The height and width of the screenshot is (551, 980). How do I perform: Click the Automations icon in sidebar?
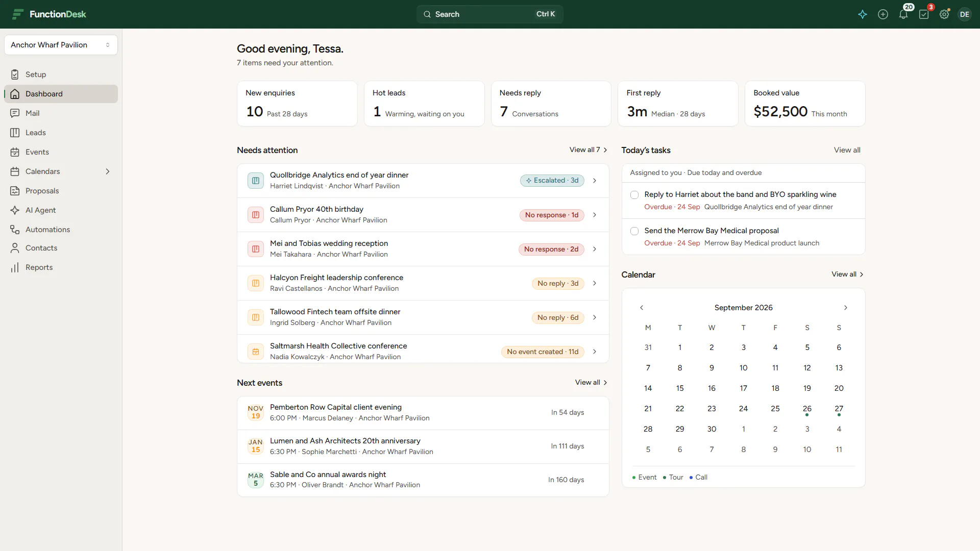click(x=15, y=230)
